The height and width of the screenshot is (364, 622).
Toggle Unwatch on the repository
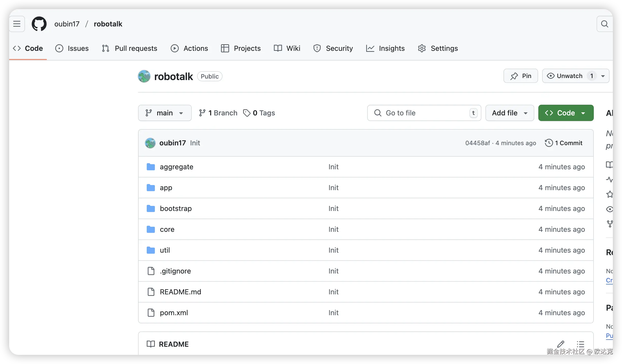pos(569,76)
